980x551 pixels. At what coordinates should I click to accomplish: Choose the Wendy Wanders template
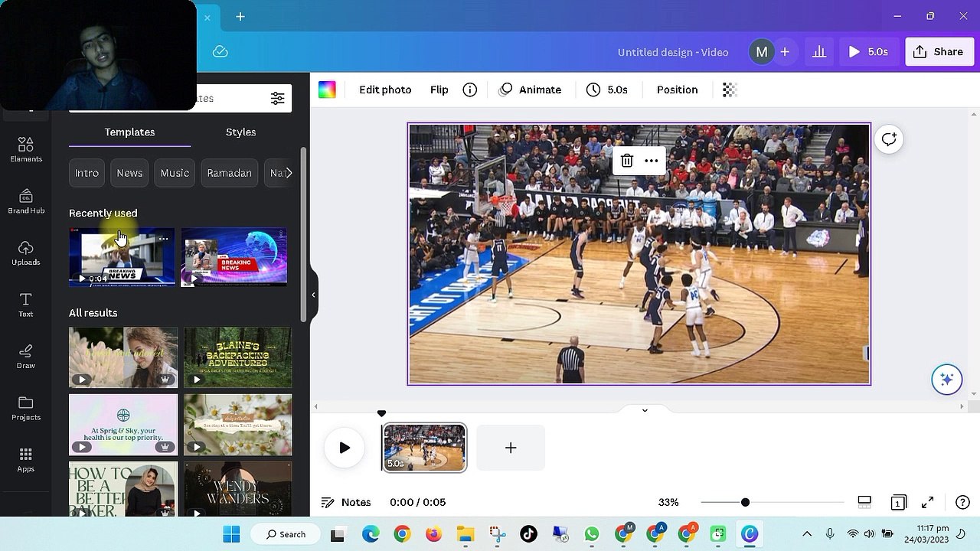point(237,488)
